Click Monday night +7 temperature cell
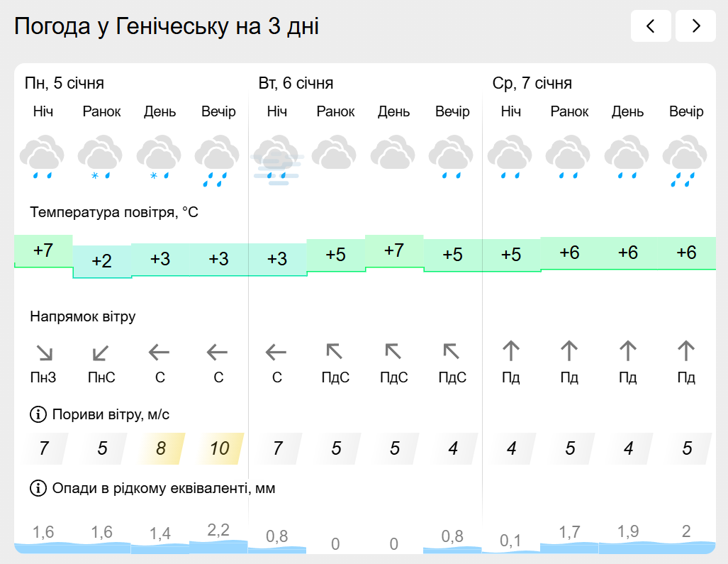The image size is (728, 564). [43, 250]
